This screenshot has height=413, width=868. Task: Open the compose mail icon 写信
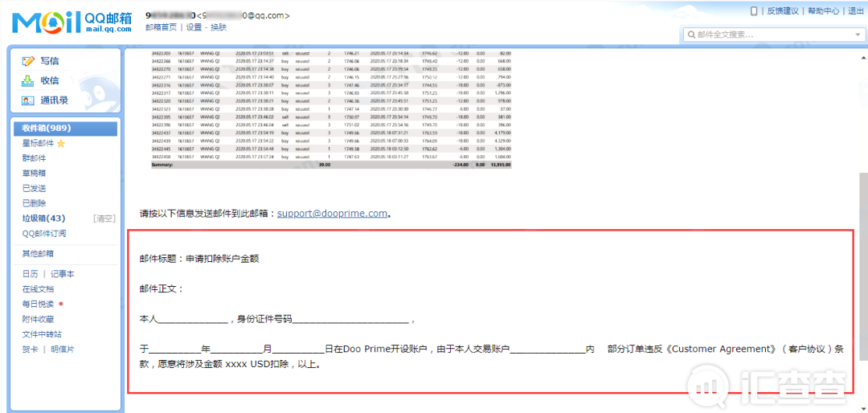pos(28,61)
